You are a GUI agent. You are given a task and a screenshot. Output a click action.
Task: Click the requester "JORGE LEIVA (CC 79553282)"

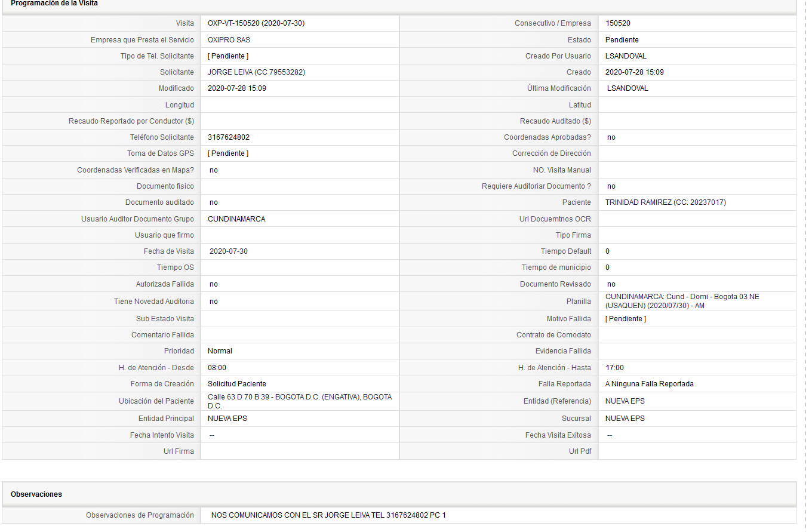point(256,72)
